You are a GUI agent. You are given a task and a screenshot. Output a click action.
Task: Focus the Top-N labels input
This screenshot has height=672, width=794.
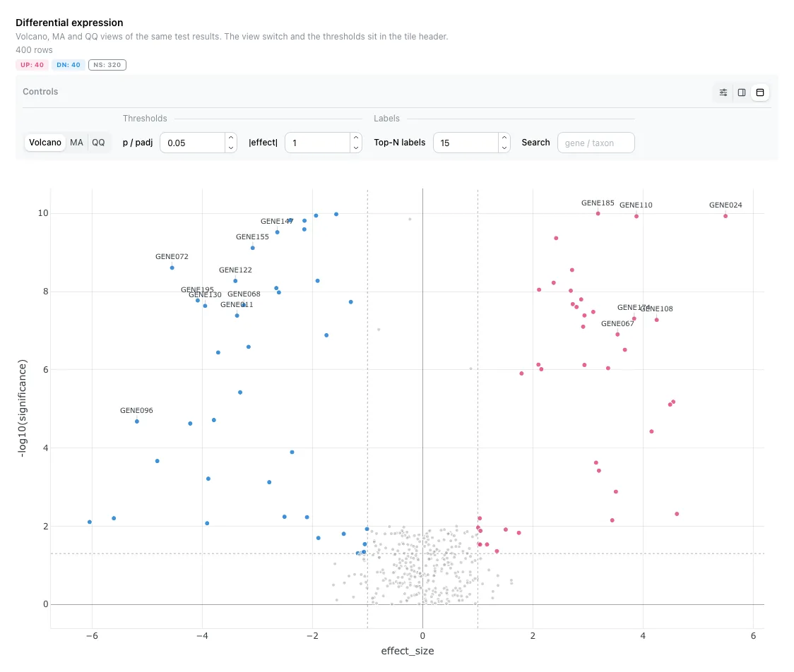pyautogui.click(x=466, y=143)
